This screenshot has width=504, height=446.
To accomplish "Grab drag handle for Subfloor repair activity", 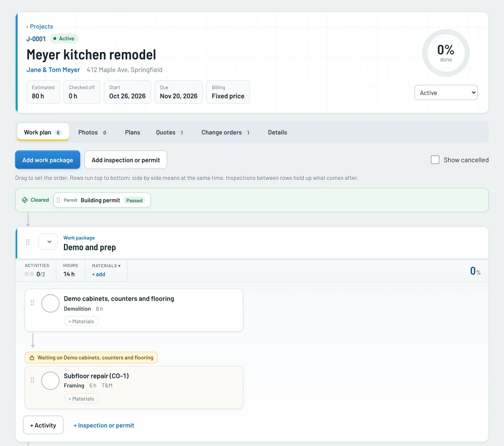I will pos(33,380).
